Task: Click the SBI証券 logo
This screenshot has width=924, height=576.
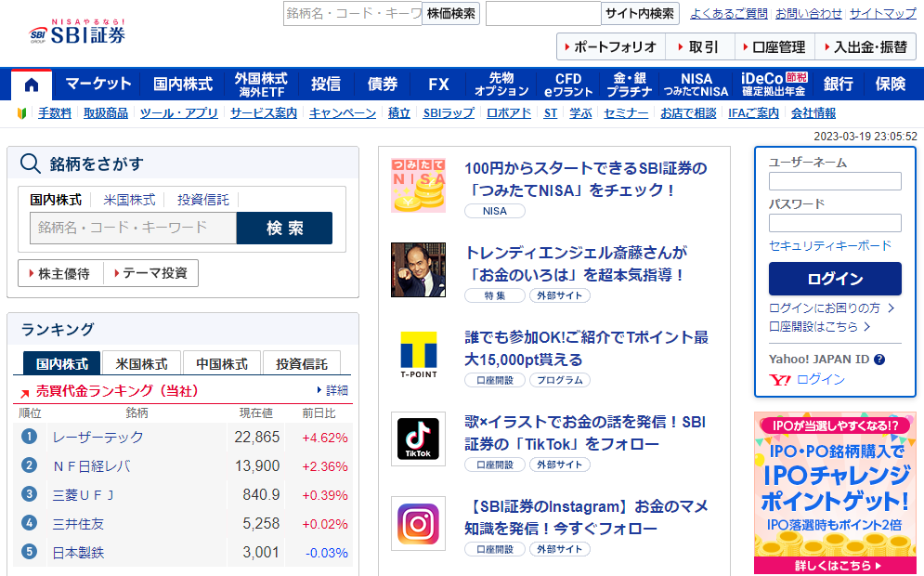Action: coord(77,33)
